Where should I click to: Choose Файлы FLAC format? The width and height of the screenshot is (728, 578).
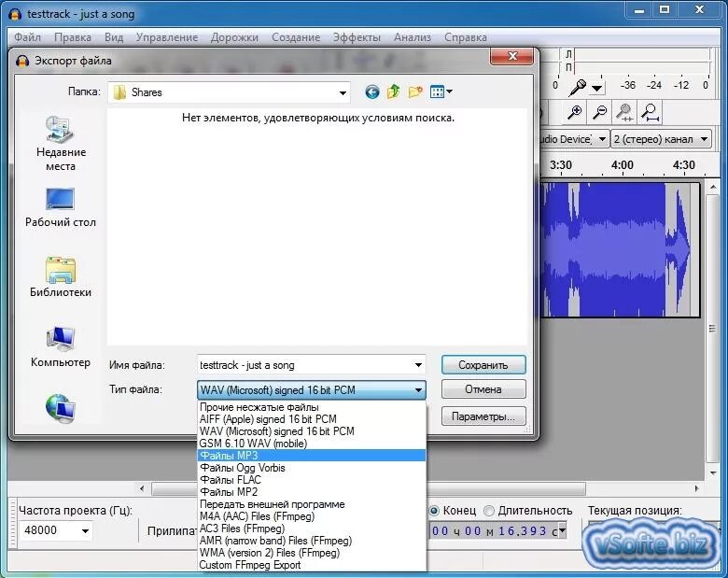tap(312, 480)
